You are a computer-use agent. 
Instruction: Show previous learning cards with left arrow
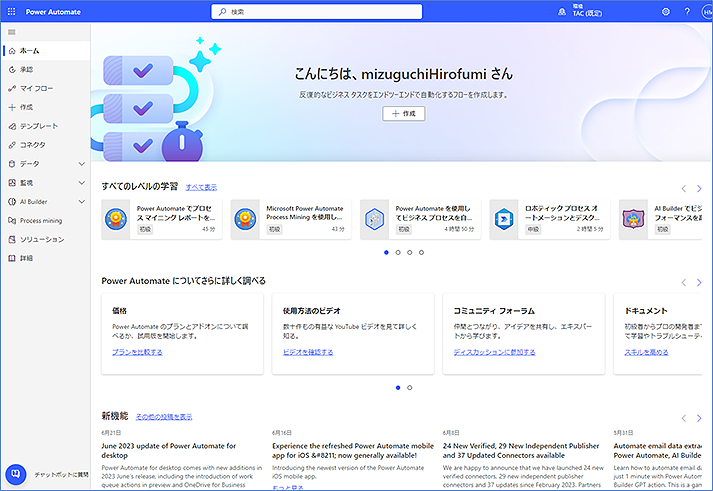point(683,188)
